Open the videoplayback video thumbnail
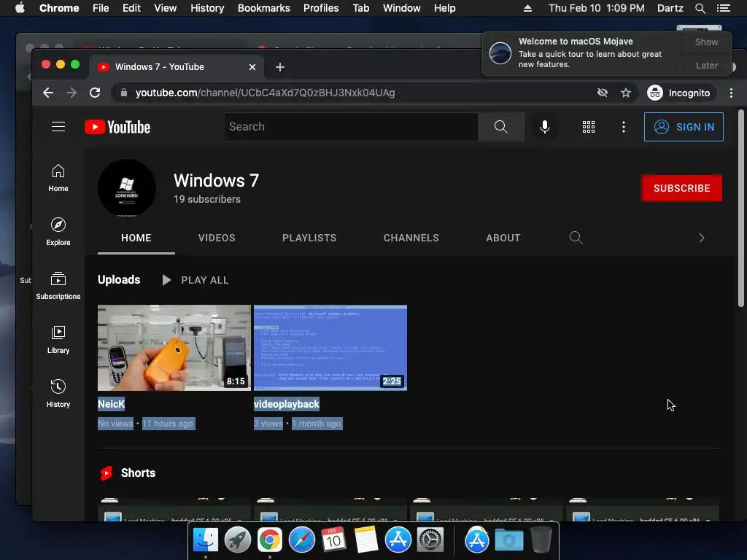Image resolution: width=747 pixels, height=560 pixels. (330, 348)
